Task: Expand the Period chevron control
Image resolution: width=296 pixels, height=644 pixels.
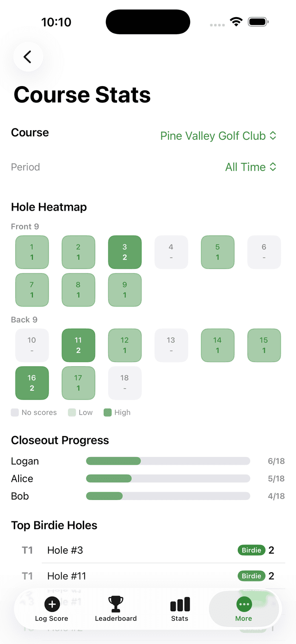Action: 273,167
